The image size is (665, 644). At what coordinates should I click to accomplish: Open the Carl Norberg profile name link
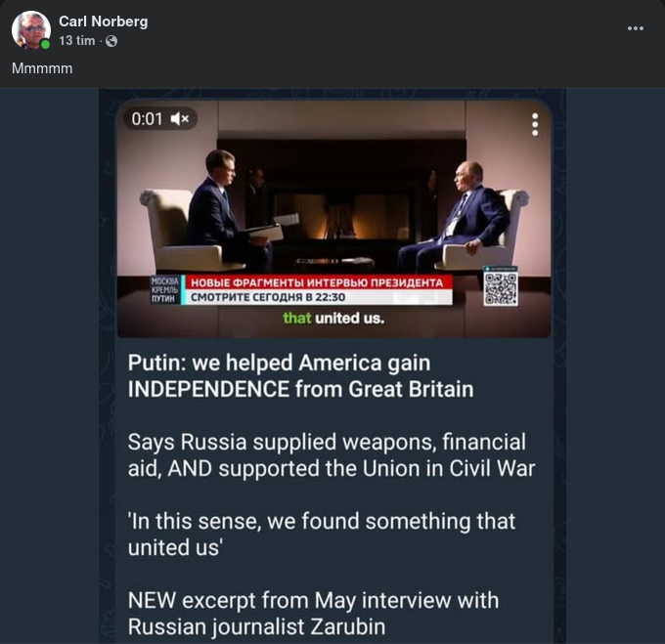click(103, 21)
